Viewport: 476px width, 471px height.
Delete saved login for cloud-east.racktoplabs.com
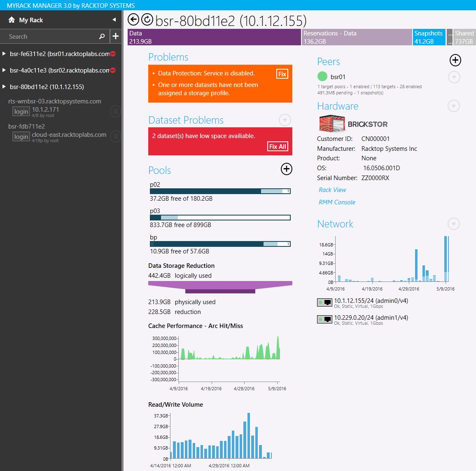tap(116, 136)
